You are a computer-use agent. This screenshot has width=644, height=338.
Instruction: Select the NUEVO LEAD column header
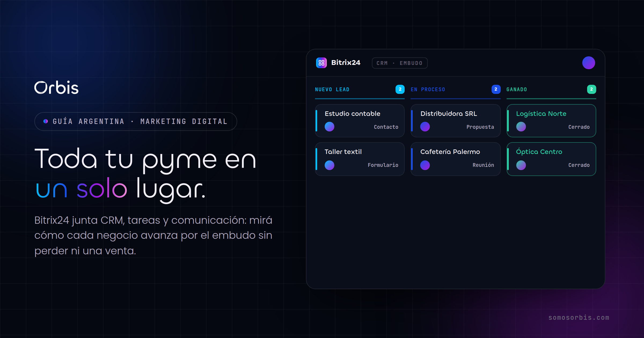(332, 89)
